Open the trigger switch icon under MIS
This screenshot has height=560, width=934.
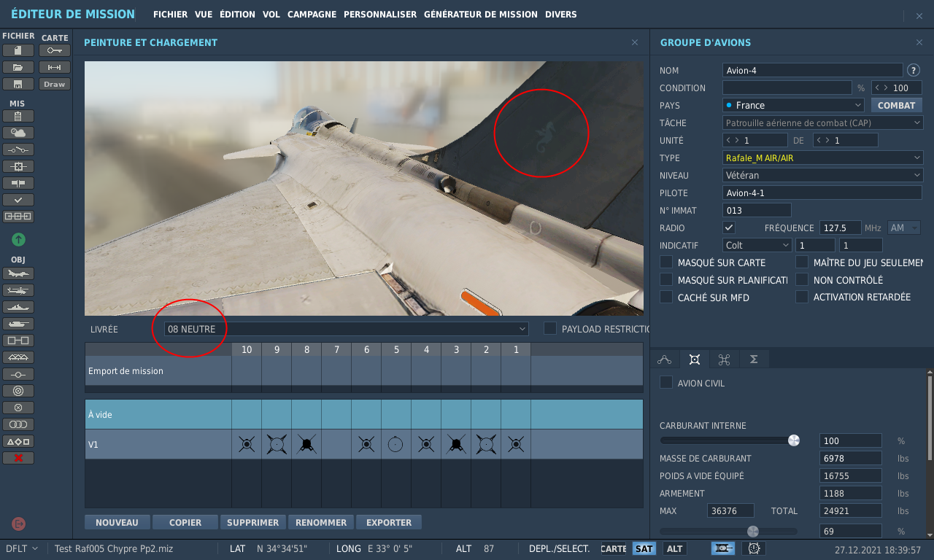[18, 149]
